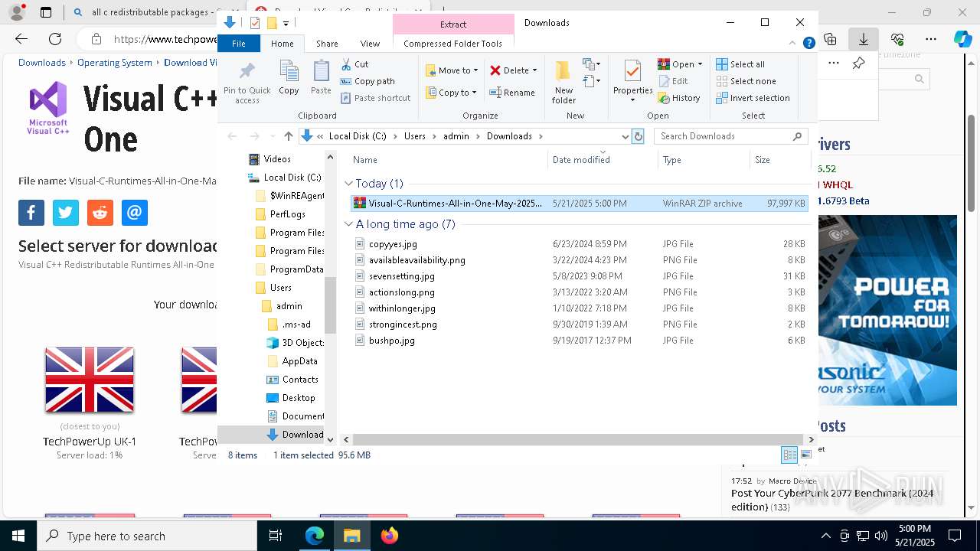Click Downloads breadcrumb link on webpage
This screenshot has height=551, width=980.
point(42,63)
